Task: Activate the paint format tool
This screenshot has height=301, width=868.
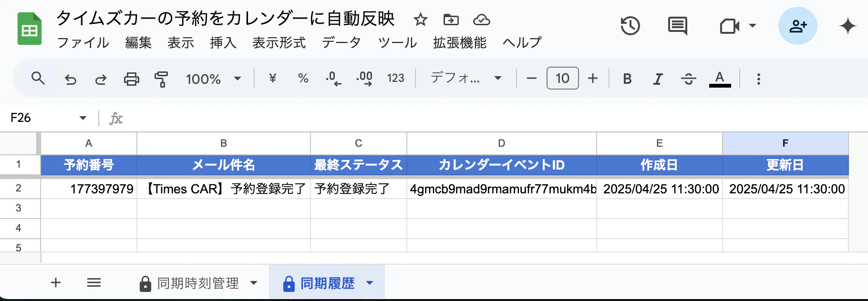Action: [161, 79]
